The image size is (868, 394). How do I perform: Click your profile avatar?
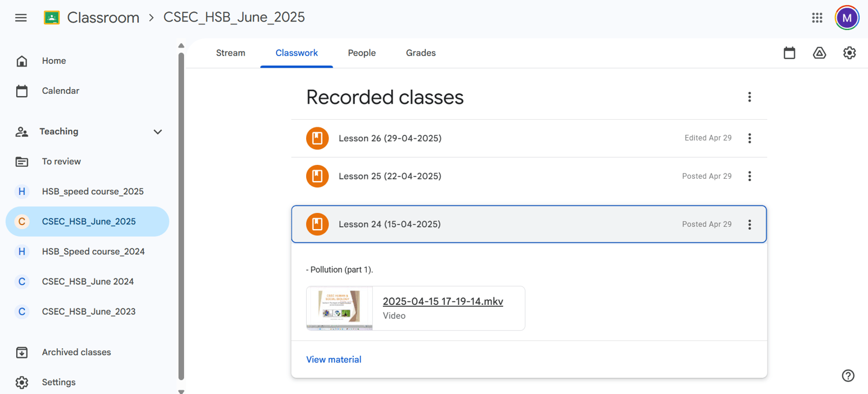847,17
